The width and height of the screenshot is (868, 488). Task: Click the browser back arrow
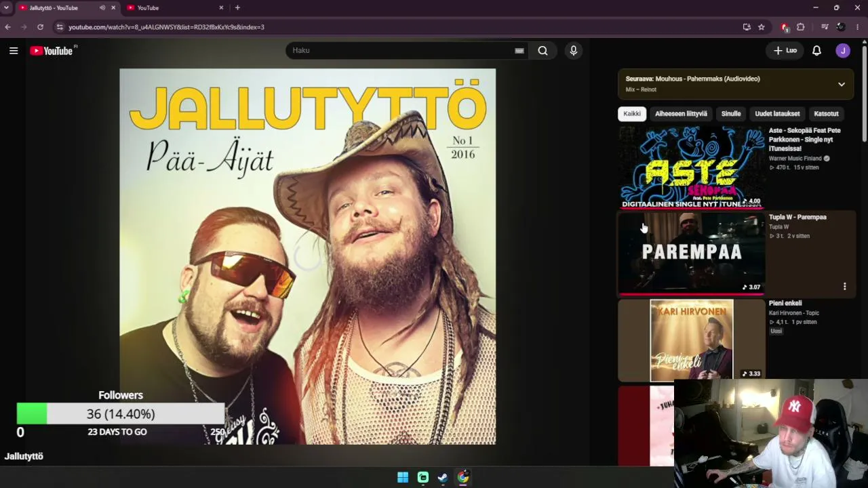[x=7, y=27]
